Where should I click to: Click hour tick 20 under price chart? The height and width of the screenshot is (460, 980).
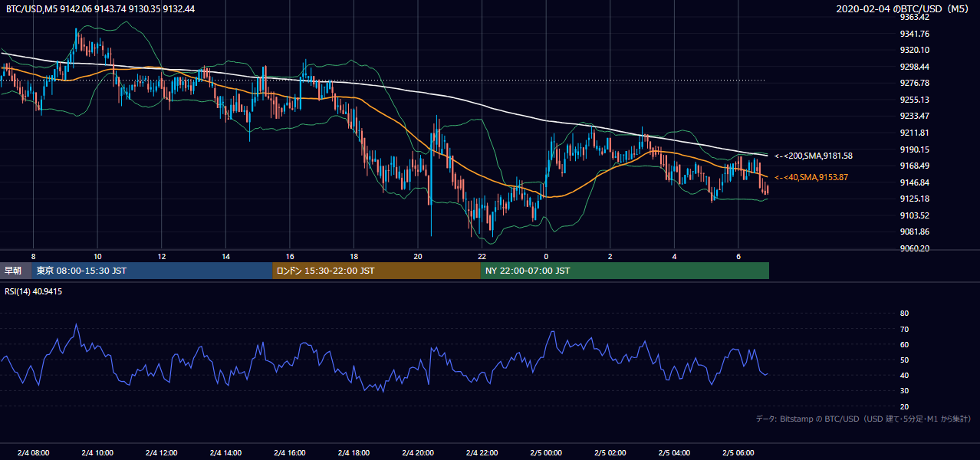(x=417, y=255)
